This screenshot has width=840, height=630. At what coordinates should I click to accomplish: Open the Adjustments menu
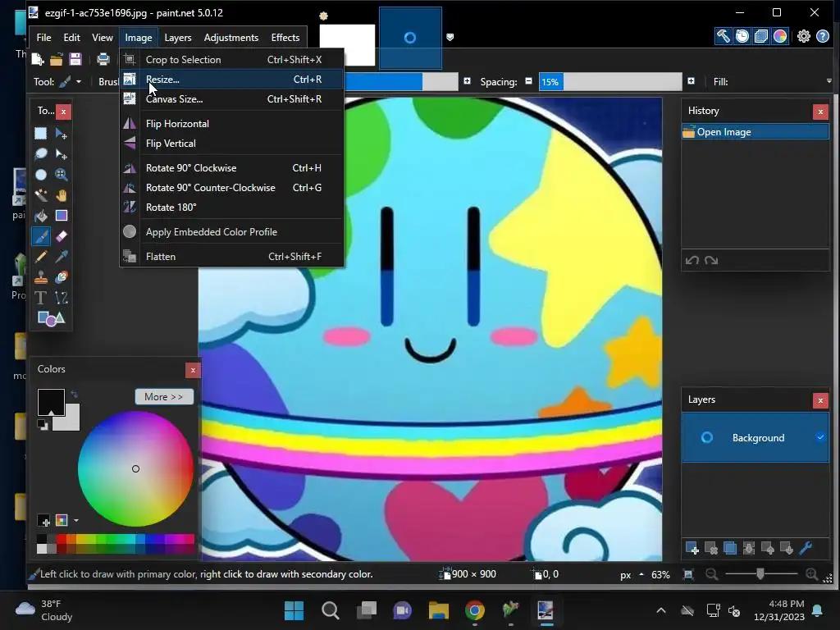(231, 38)
